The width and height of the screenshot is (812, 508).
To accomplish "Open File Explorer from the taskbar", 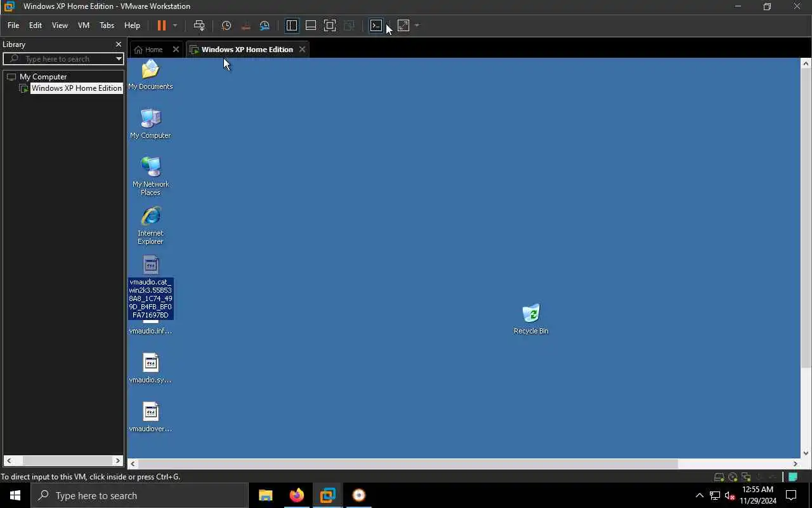I will click(x=266, y=495).
